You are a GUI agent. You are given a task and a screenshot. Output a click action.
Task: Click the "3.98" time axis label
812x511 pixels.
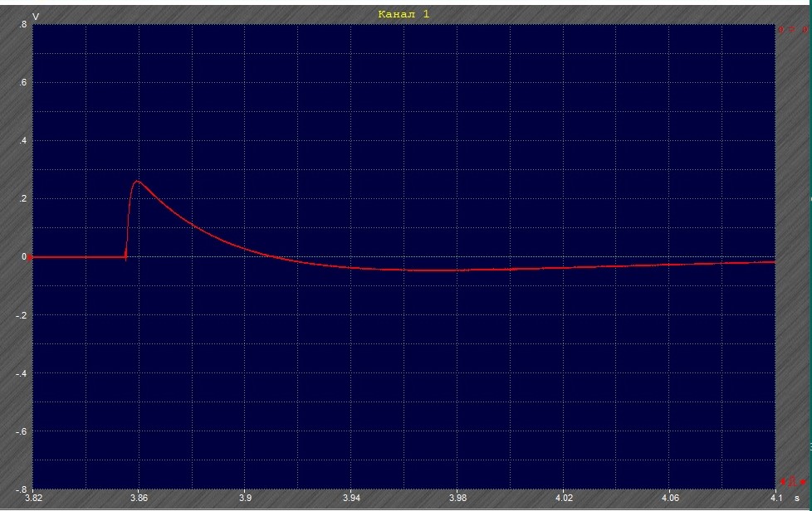pyautogui.click(x=457, y=498)
